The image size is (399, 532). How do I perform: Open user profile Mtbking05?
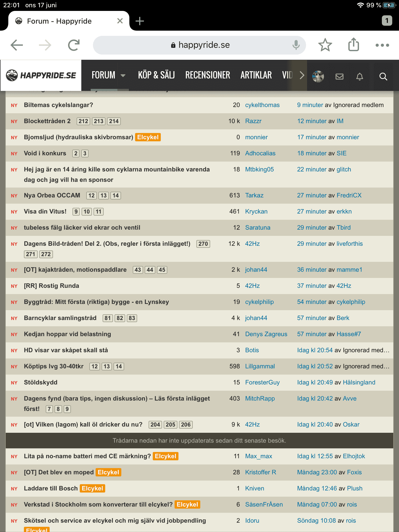260,169
